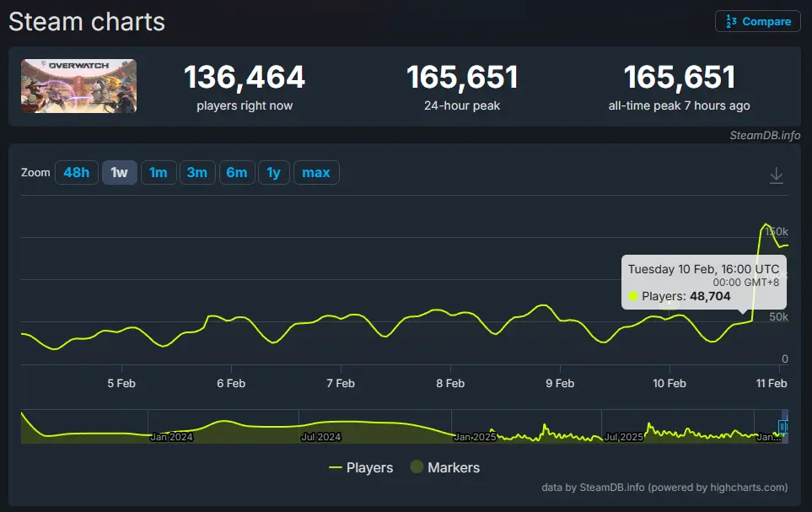
Task: Choose the 3m zoom option
Action: coord(196,173)
